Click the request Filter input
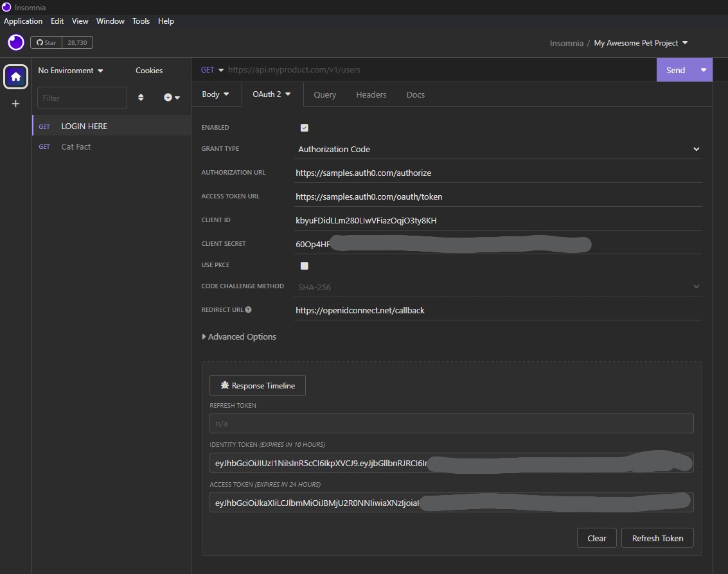The image size is (728, 574). 82,98
